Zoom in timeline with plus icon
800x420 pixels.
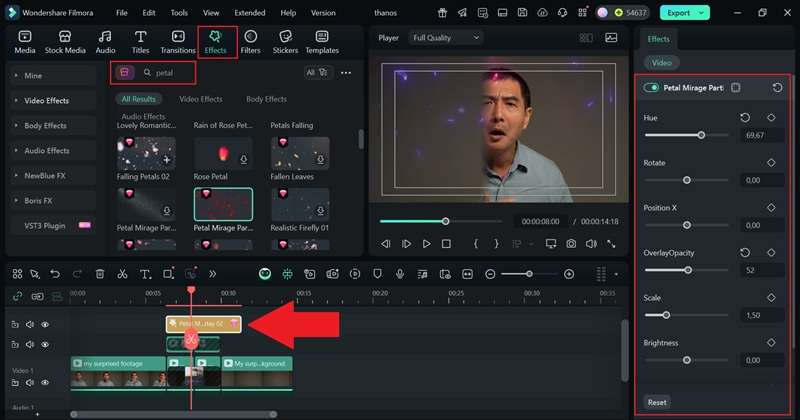569,274
